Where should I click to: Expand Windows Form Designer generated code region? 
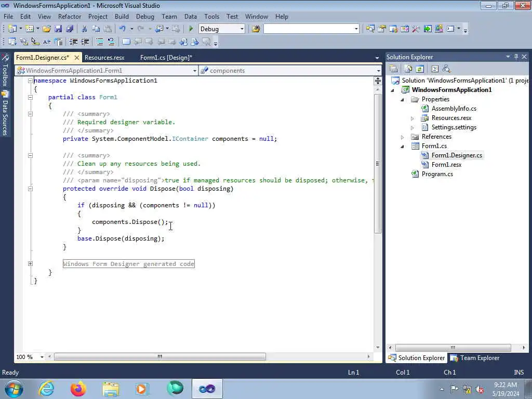30,263
